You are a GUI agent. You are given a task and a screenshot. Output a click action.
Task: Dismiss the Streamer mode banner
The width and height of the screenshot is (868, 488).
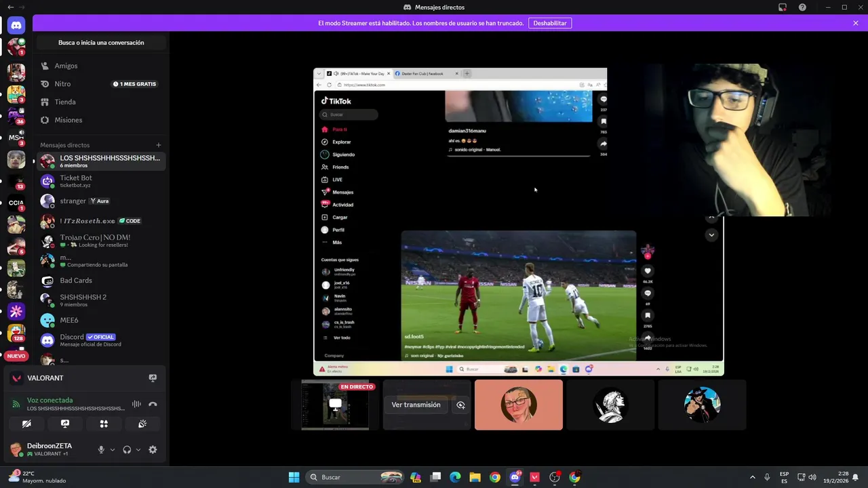[x=856, y=23]
